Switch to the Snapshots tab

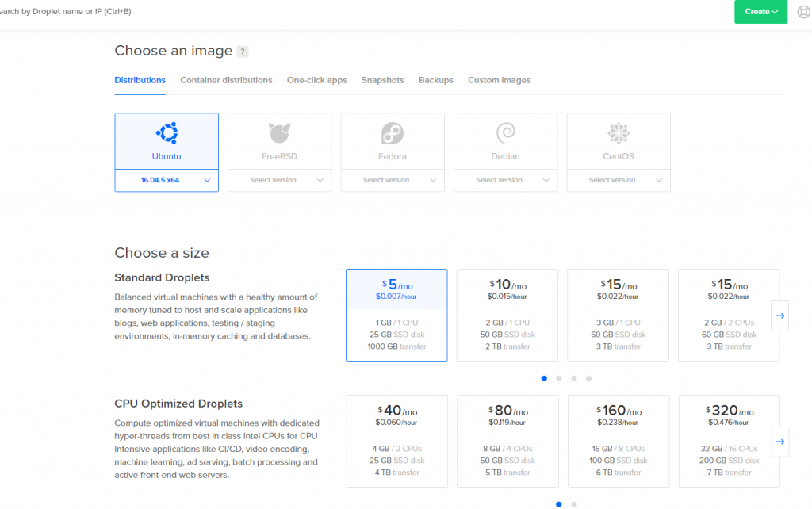point(383,80)
